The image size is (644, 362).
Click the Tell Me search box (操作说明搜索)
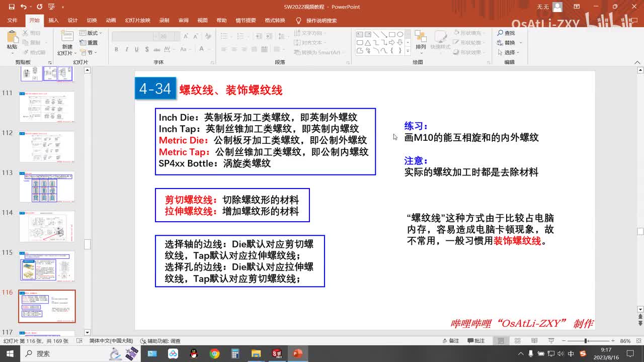(316, 21)
